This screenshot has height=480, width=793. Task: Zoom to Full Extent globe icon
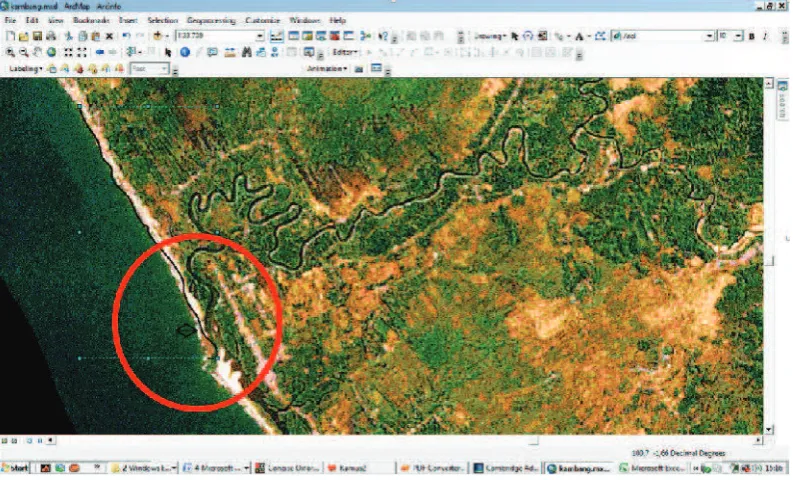[51, 53]
